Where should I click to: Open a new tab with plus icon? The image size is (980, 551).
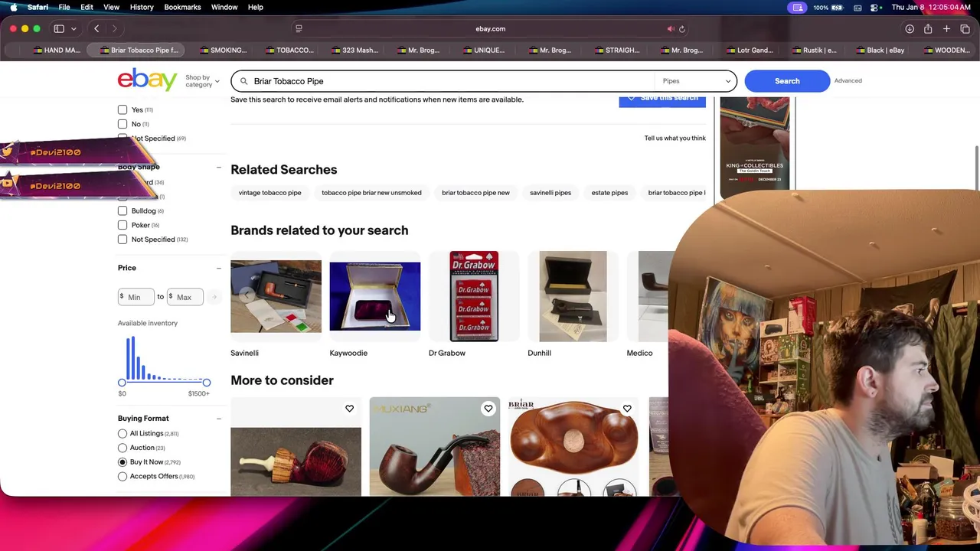coord(946,29)
